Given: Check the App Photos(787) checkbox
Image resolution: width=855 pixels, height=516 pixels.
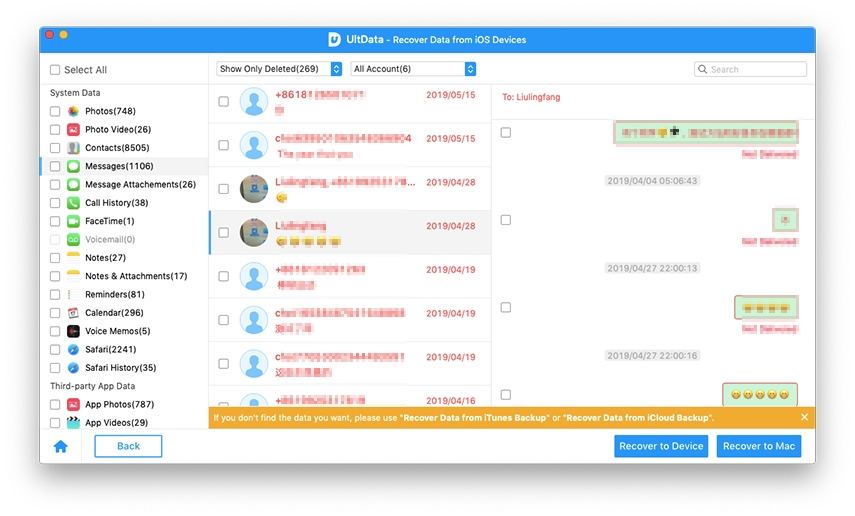Looking at the screenshot, I should (55, 405).
